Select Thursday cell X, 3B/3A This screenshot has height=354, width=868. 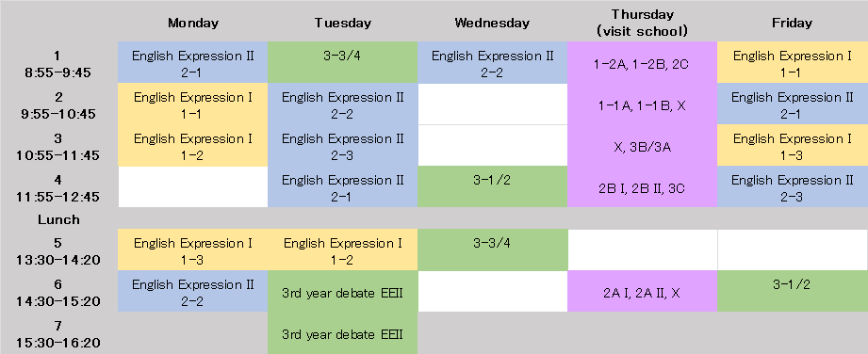click(x=642, y=148)
